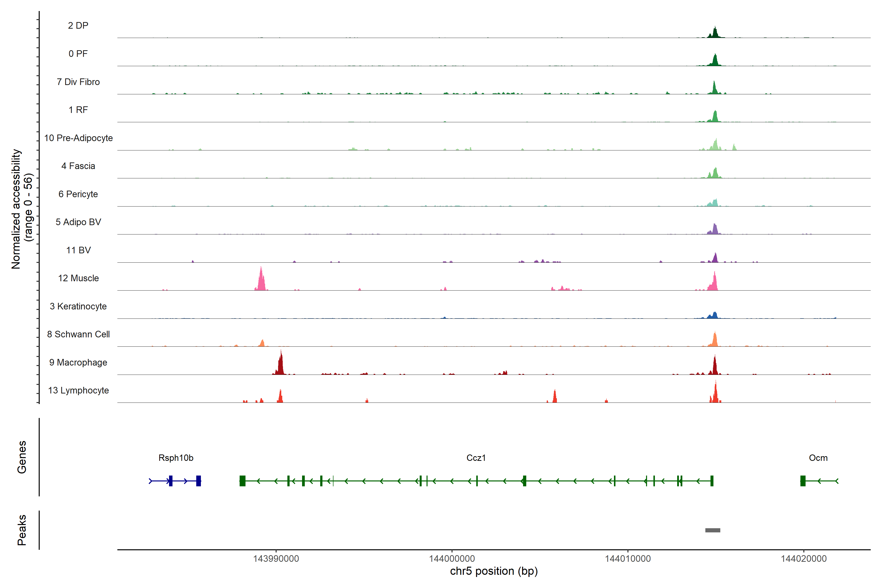
Task: Click the Normalized accessibility y-axis title
Action: pyautogui.click(x=16, y=209)
